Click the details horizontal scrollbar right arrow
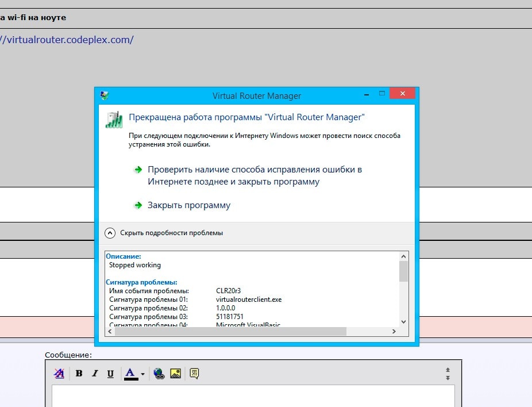Image resolution: width=532 pixels, height=407 pixels. 394,331
